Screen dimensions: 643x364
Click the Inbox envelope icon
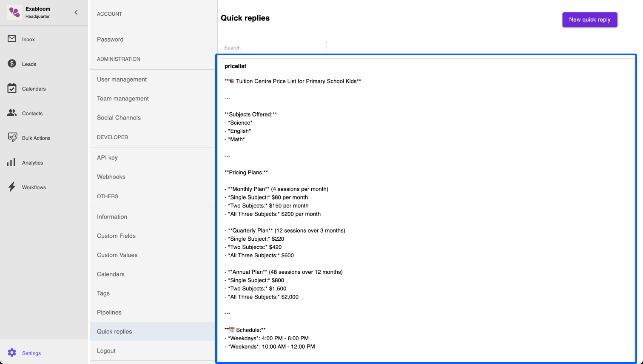click(x=12, y=39)
